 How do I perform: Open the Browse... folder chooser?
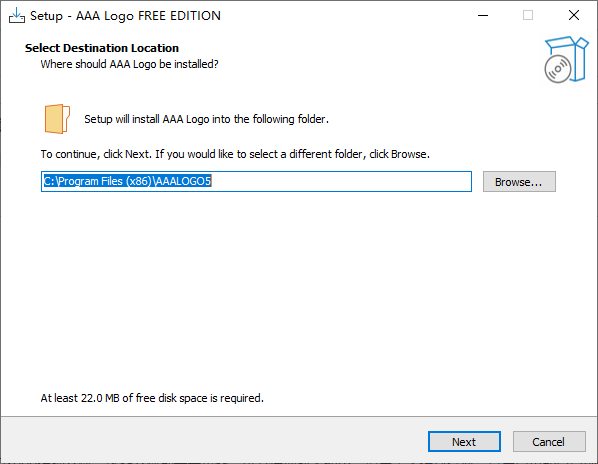(x=519, y=182)
